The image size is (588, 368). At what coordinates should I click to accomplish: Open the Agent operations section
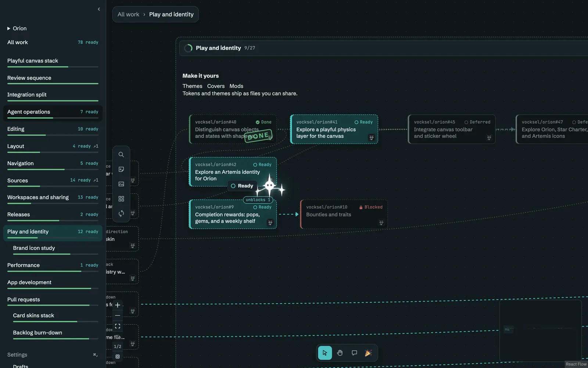click(53, 112)
